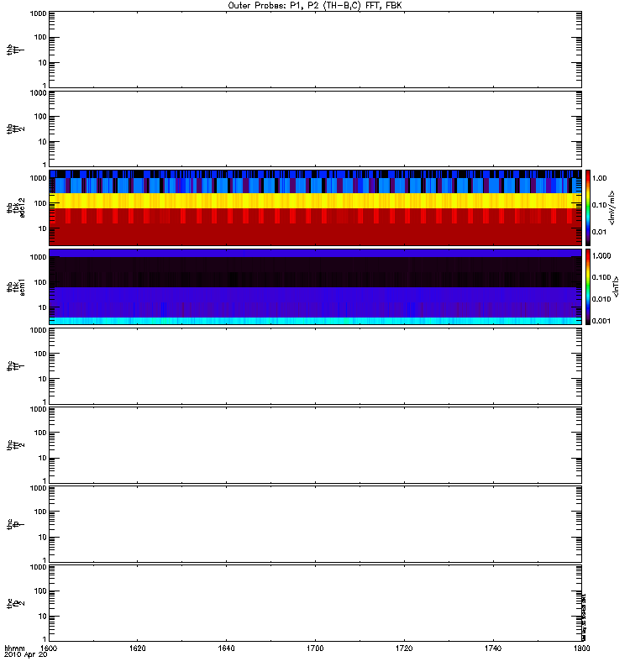Click the "<|mV/m|>" color bar unit label
630x672 pixels.
612,207
